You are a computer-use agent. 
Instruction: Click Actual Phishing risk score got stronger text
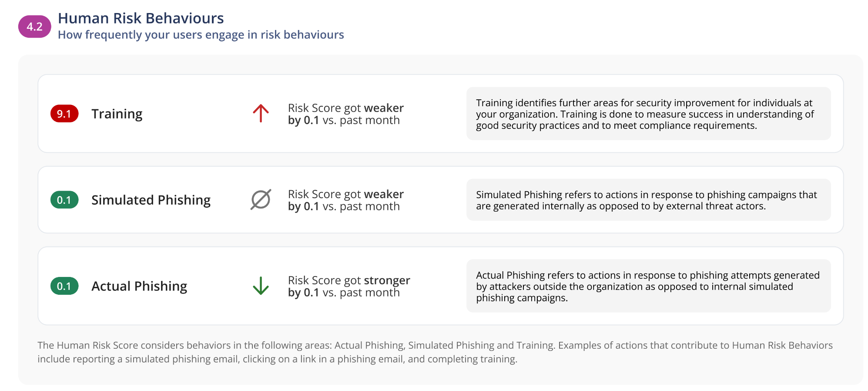click(x=349, y=287)
